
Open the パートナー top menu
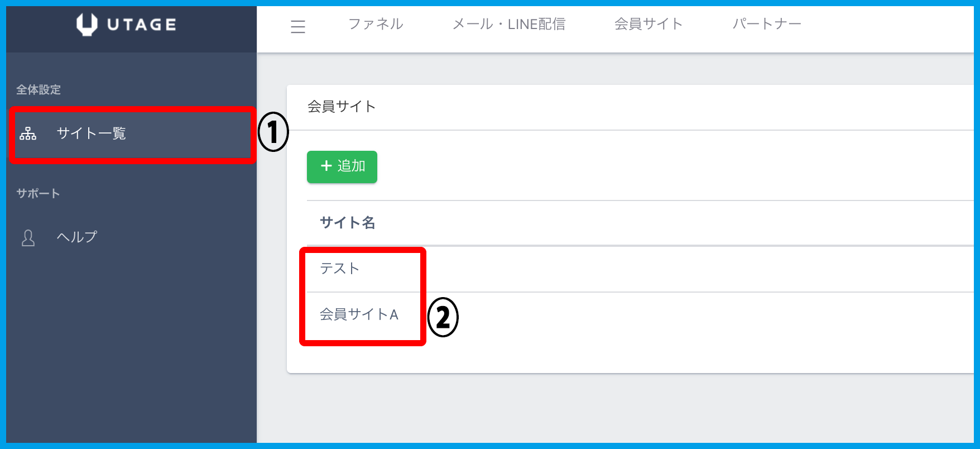(767, 24)
